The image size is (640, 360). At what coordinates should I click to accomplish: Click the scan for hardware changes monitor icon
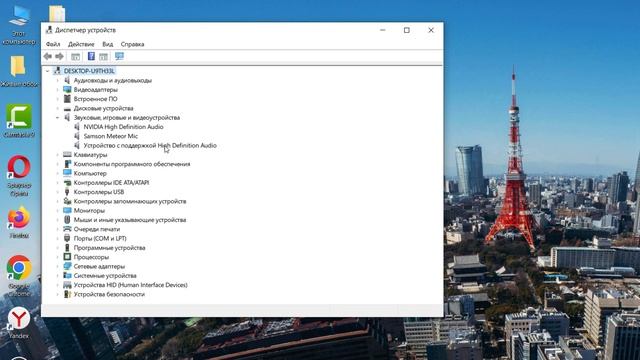point(119,56)
